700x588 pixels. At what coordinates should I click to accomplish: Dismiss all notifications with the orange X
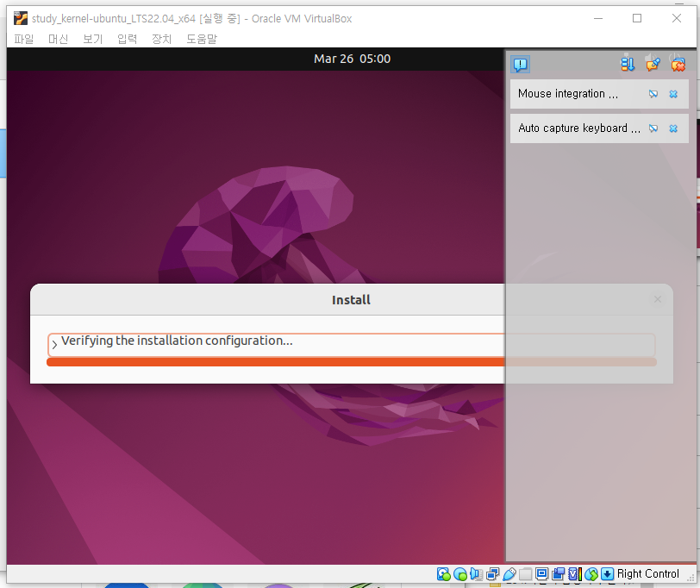[678, 64]
